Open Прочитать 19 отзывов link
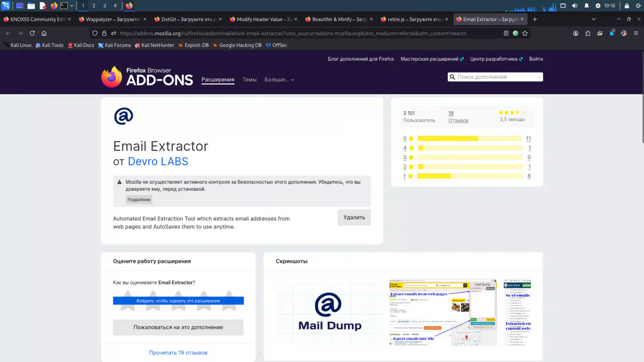The image size is (644, 362). click(x=178, y=353)
